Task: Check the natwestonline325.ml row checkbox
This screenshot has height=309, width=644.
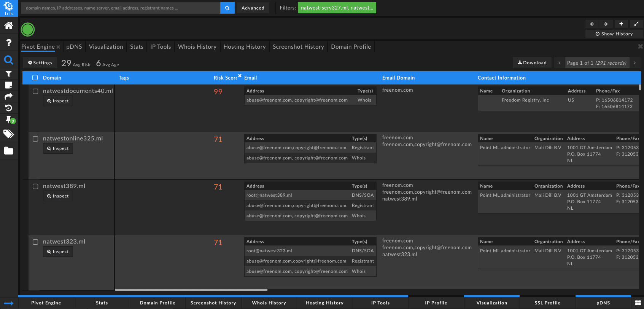Action: click(x=35, y=139)
